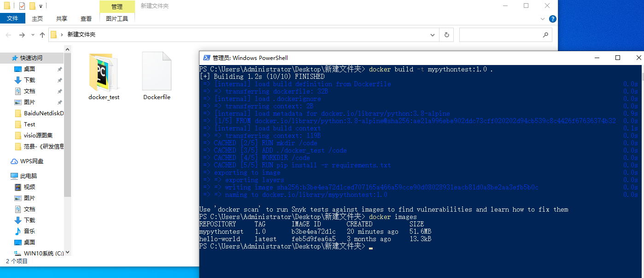Open recent locations dropdown arrow

coord(33,35)
